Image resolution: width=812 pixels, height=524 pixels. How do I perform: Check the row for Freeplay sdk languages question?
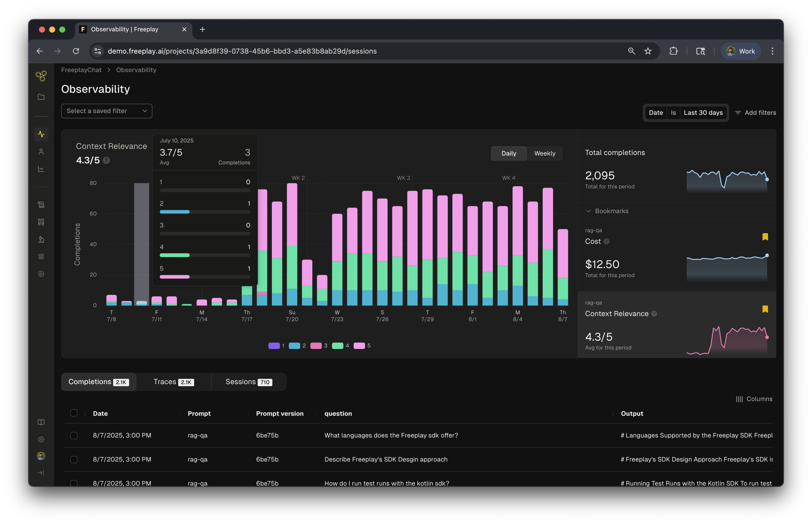(74, 435)
